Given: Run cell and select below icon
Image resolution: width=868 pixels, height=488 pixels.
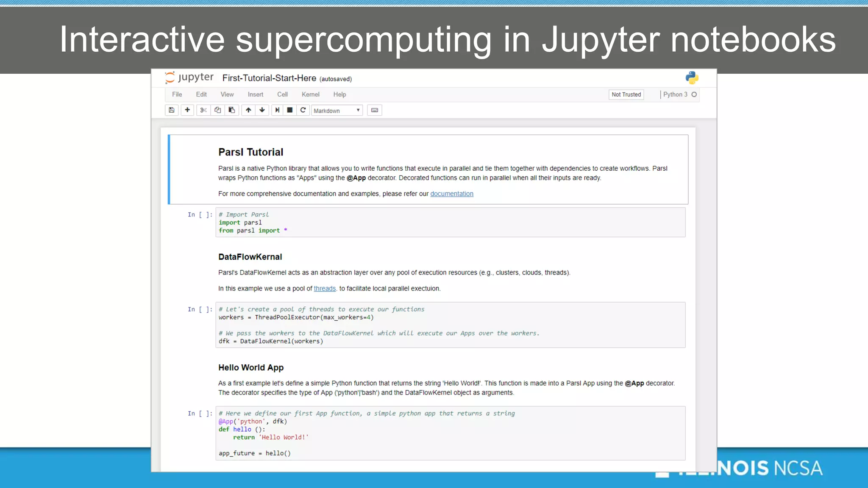Looking at the screenshot, I should tap(277, 110).
